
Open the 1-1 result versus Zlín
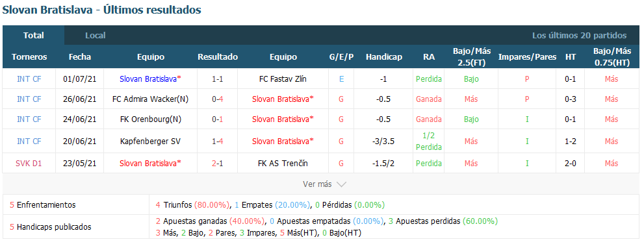(x=218, y=79)
